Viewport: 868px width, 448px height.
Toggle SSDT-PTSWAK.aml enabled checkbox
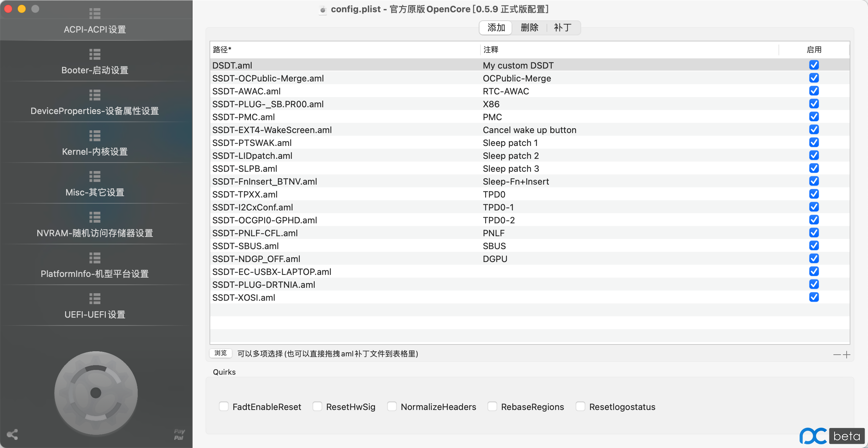point(814,142)
